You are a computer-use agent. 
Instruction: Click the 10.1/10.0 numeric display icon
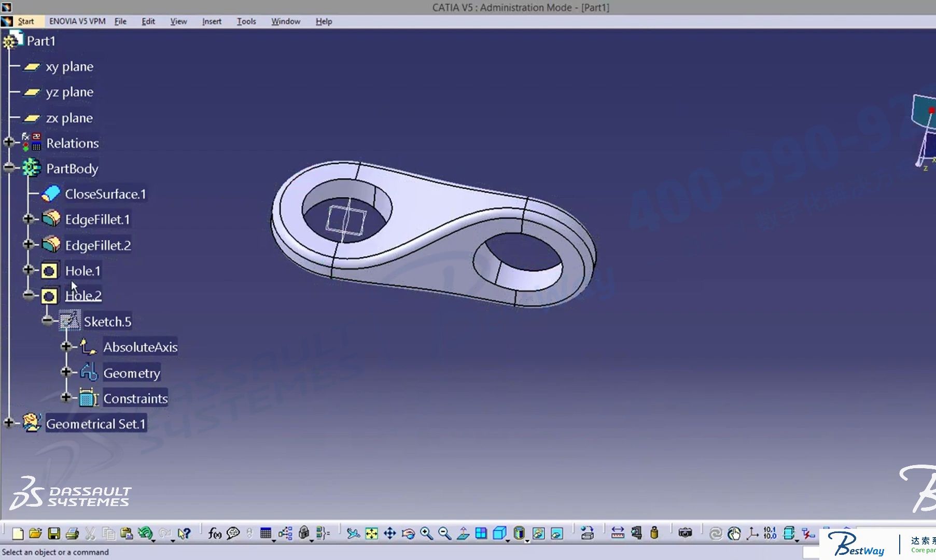pyautogui.click(x=770, y=533)
